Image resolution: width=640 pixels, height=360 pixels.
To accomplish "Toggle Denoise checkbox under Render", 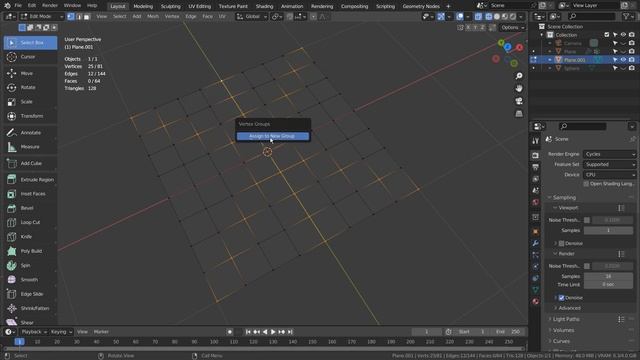I will (561, 298).
